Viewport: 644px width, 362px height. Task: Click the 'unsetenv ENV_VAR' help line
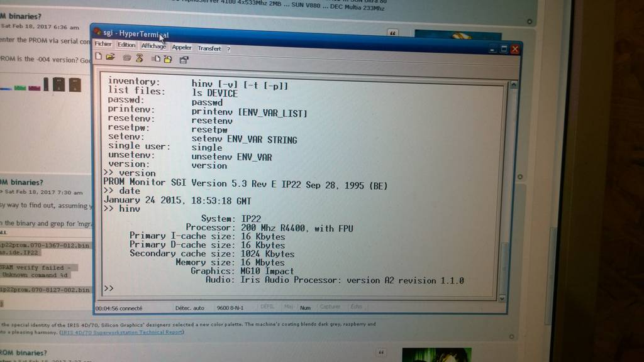pos(190,156)
